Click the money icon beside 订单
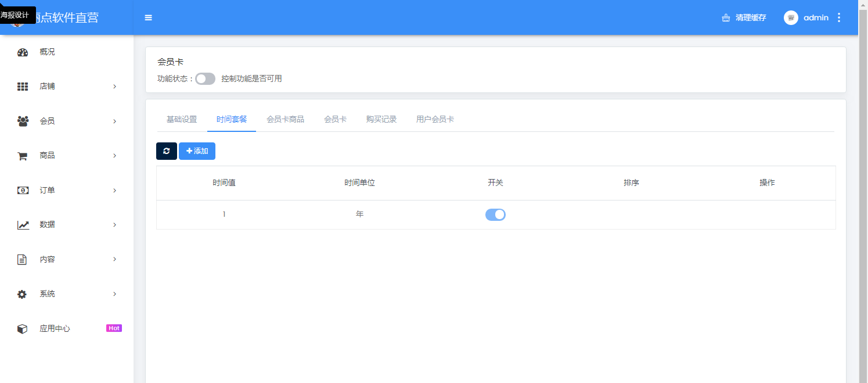 click(x=23, y=190)
